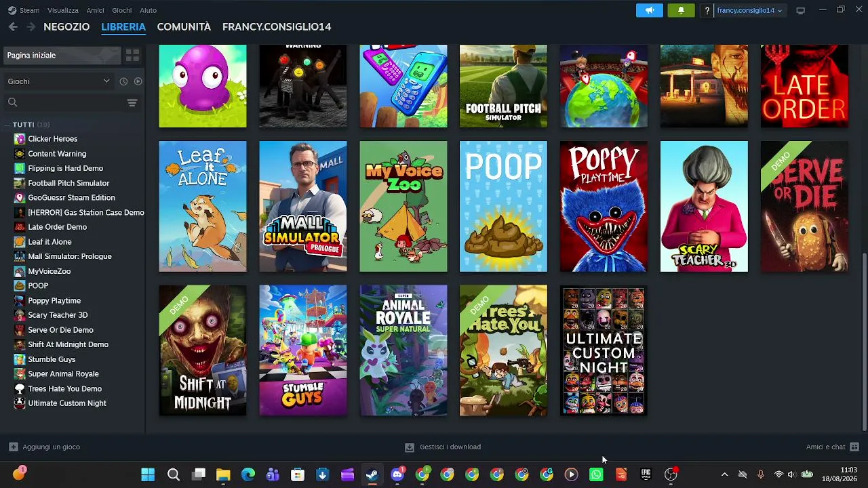Open the Steam menu
This screenshot has height=488, width=868.
click(x=29, y=10)
